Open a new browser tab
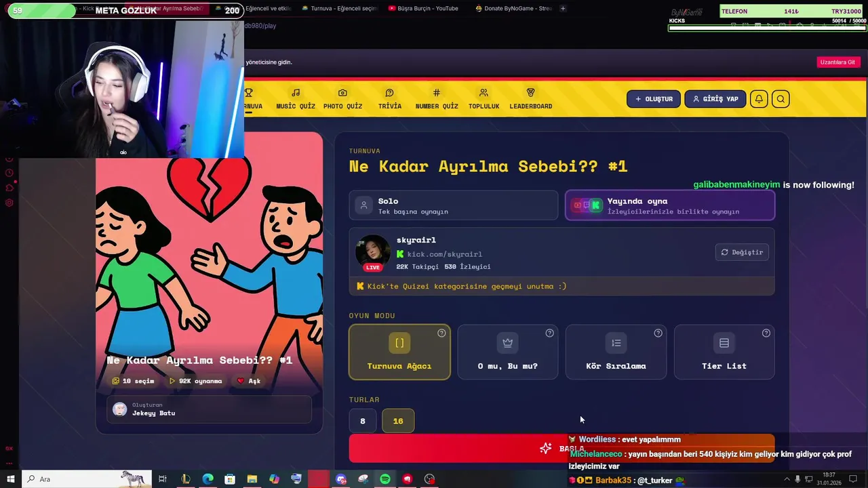This screenshot has width=868, height=488. pyautogui.click(x=563, y=8)
